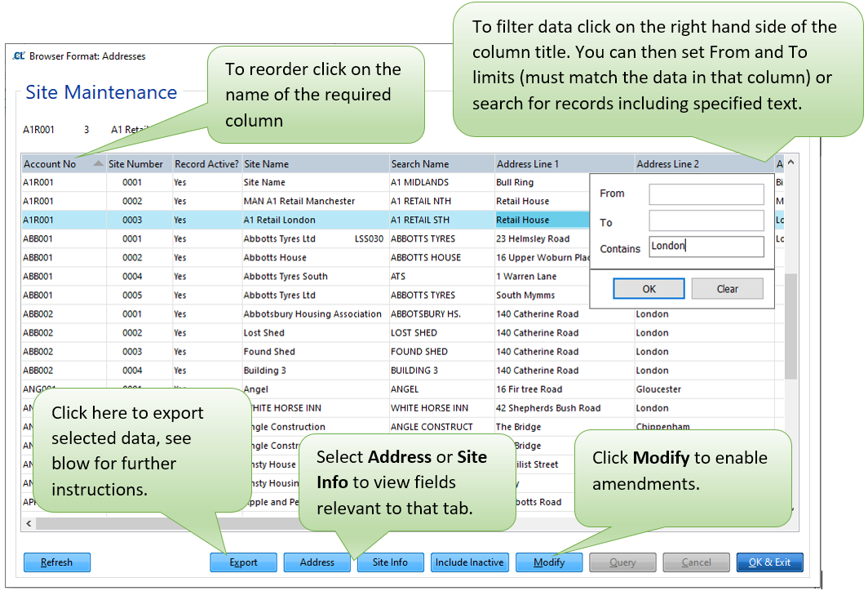
Task: Switch to the Address tab button
Action: pos(317,562)
